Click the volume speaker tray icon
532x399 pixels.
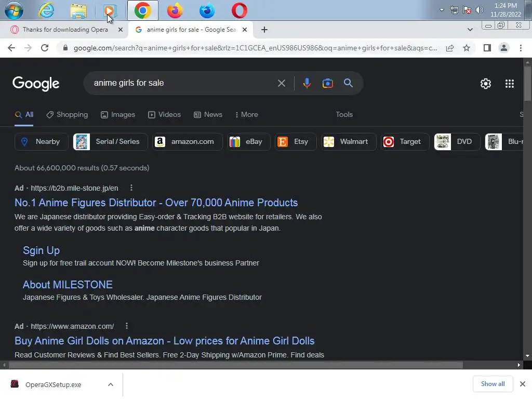point(479,10)
